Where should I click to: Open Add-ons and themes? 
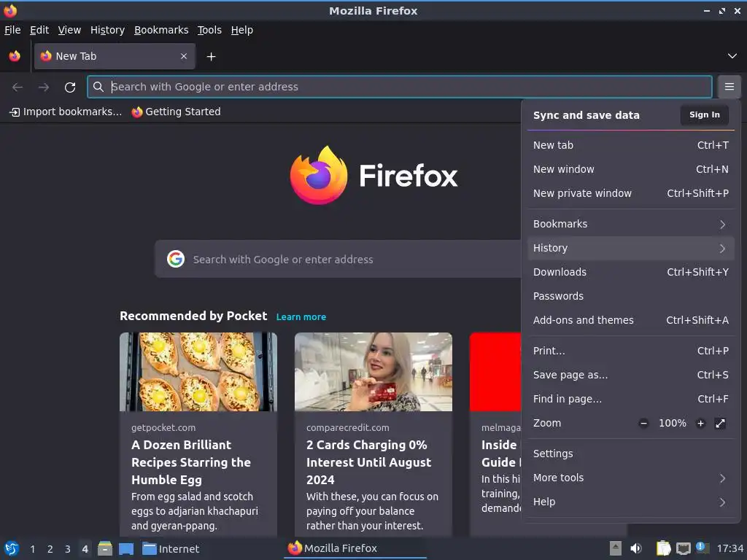[x=631, y=320]
